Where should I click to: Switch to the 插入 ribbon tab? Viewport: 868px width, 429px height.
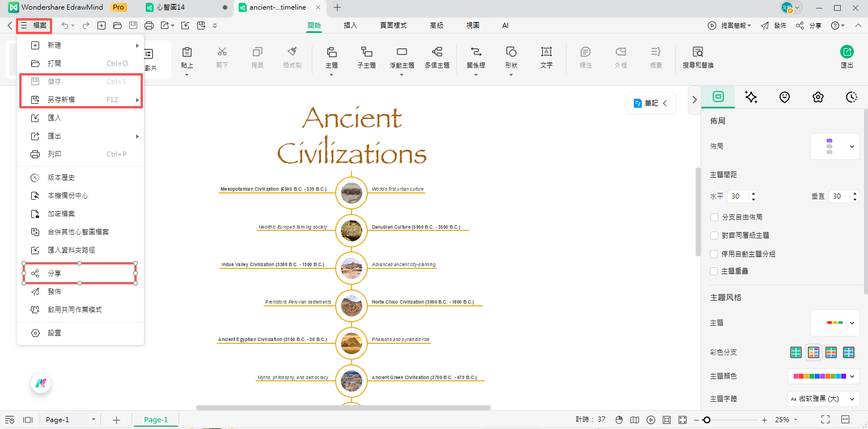(x=350, y=25)
